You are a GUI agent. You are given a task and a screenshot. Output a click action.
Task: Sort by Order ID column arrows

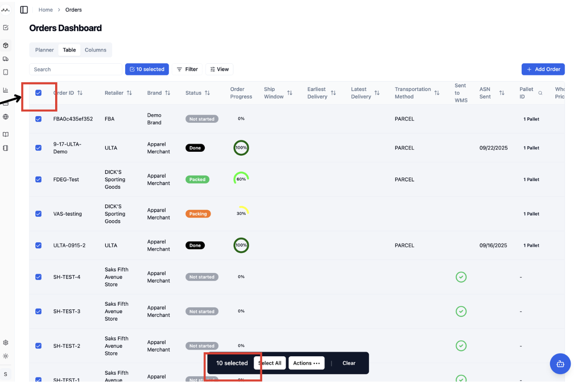pyautogui.click(x=80, y=93)
